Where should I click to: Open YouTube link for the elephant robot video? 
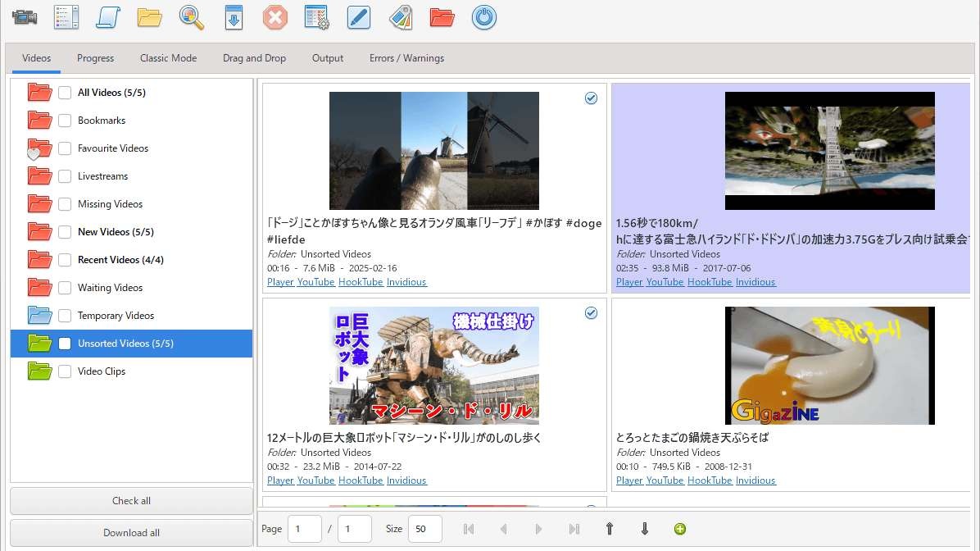coord(315,480)
